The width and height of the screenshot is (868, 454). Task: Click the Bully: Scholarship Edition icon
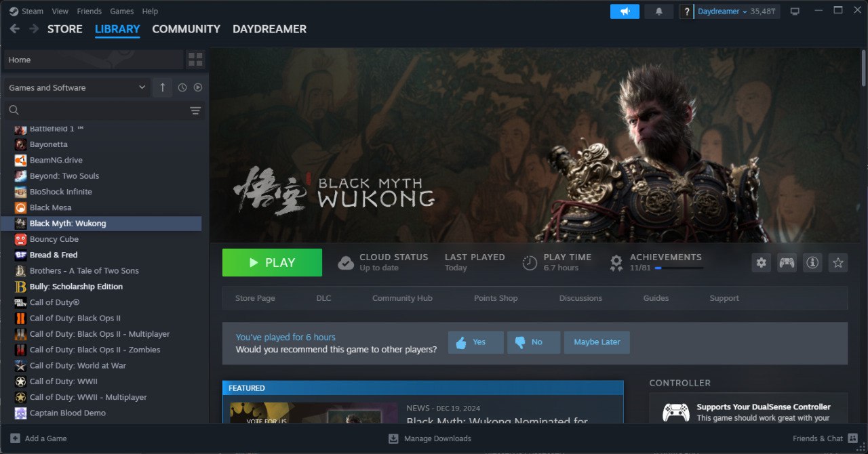[x=20, y=287]
